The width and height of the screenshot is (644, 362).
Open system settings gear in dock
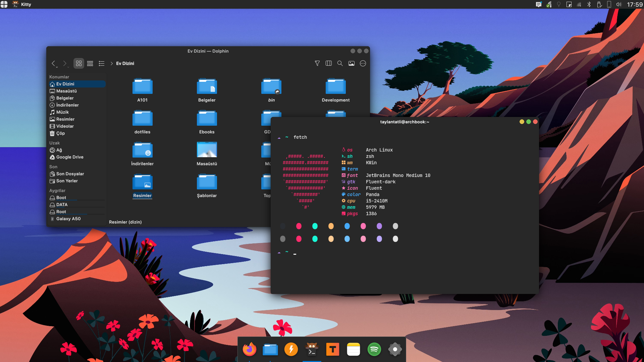[x=395, y=349]
